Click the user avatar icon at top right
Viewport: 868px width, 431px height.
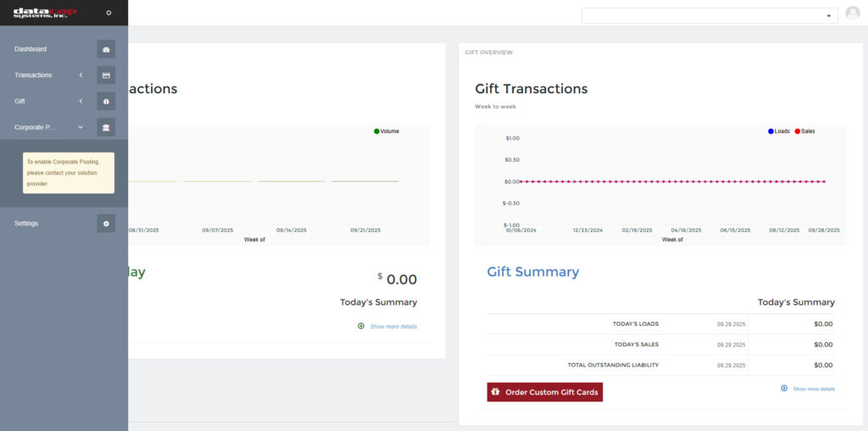coord(853,14)
